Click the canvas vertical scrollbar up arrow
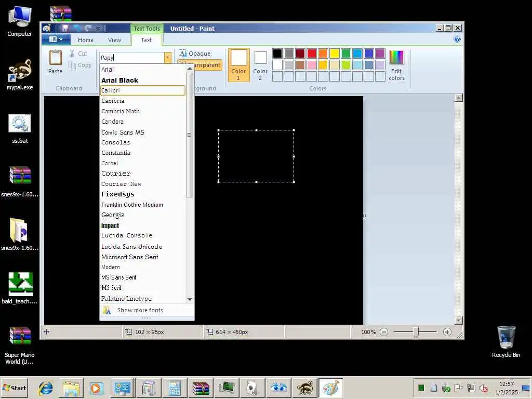This screenshot has height=399, width=532. 458,98
